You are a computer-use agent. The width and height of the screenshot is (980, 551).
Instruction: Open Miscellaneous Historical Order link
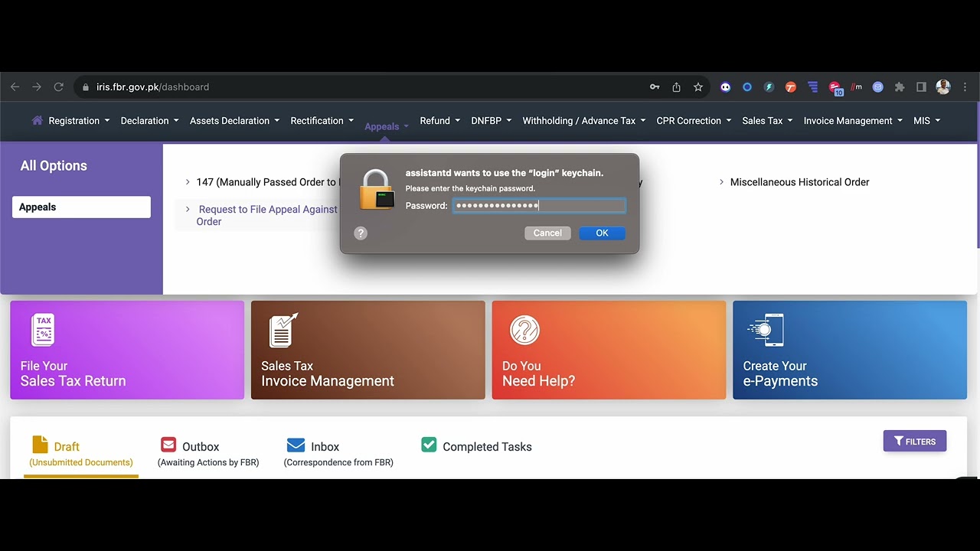pos(799,182)
